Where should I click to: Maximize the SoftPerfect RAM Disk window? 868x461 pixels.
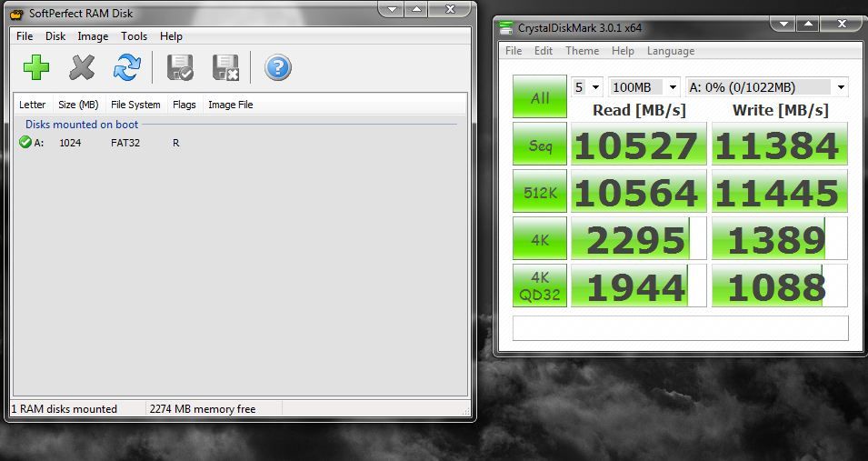click(x=416, y=9)
